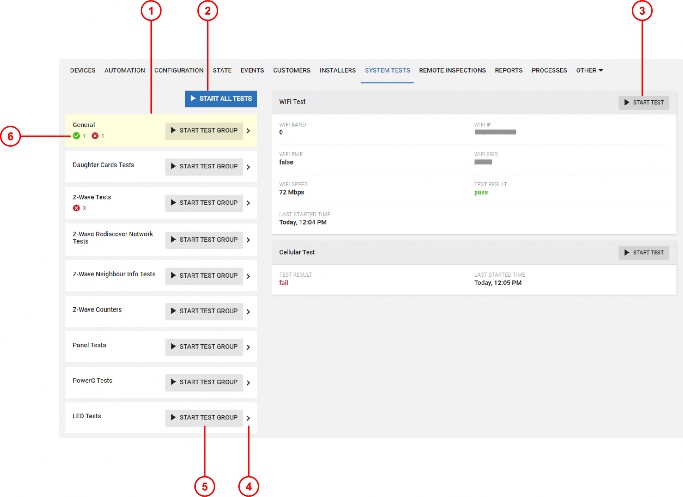
Task: Start the Z-Wave Counters test group
Action: tap(204, 311)
